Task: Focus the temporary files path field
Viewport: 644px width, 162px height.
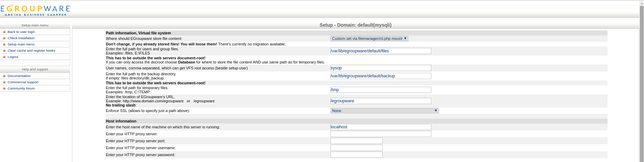Action: [x=381, y=90]
